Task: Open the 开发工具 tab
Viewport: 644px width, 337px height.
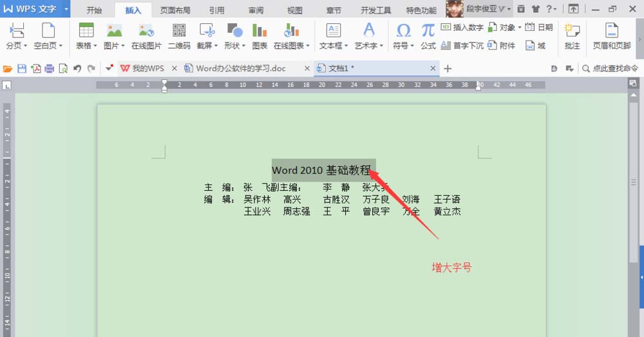Action: [376, 10]
